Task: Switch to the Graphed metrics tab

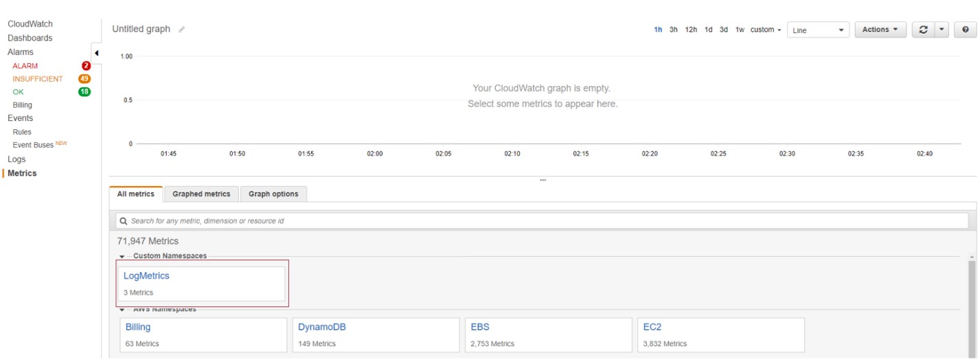Action: [201, 194]
